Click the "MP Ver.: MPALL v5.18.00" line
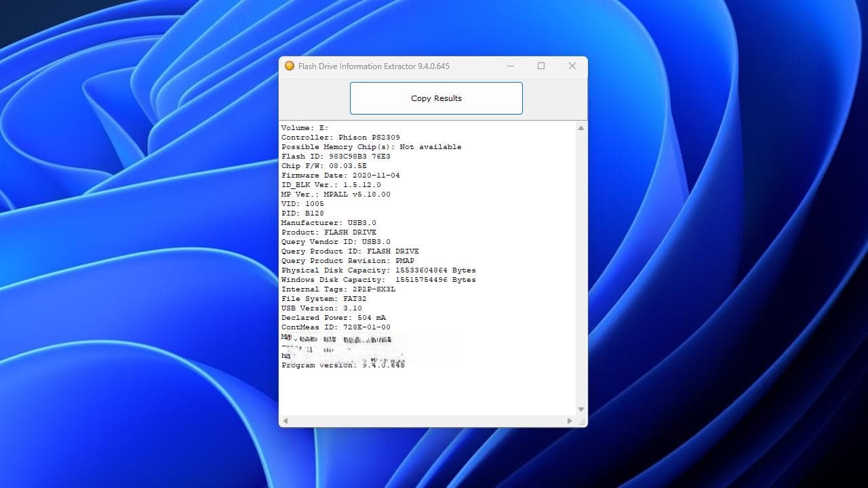 (x=336, y=194)
